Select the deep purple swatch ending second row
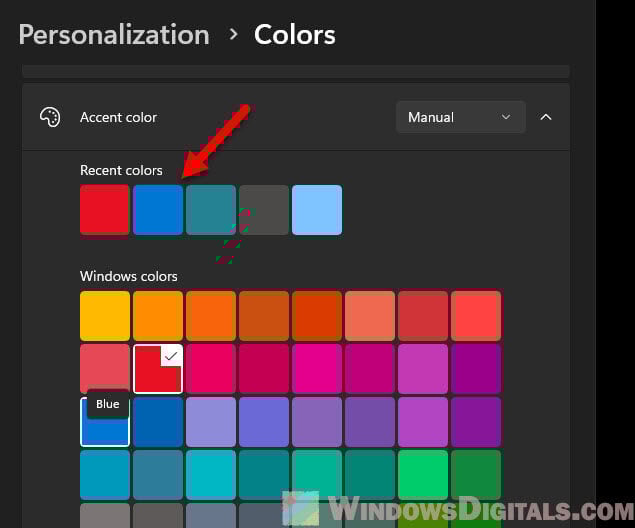The width and height of the screenshot is (635, 528). coord(476,369)
